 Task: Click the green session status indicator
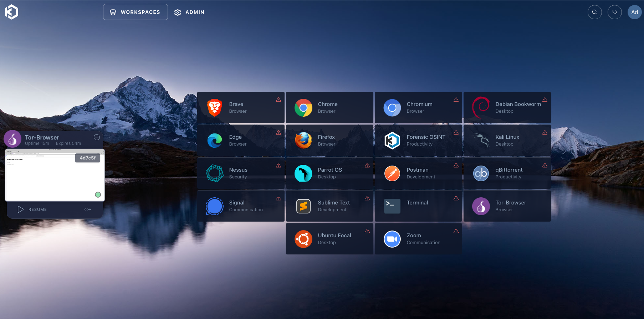[x=98, y=194]
